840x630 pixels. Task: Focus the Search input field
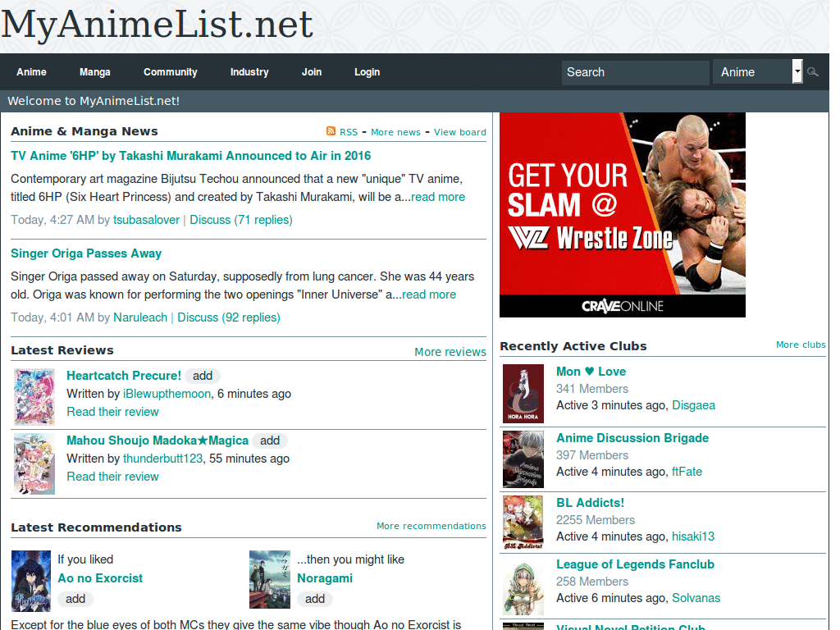[x=636, y=72]
